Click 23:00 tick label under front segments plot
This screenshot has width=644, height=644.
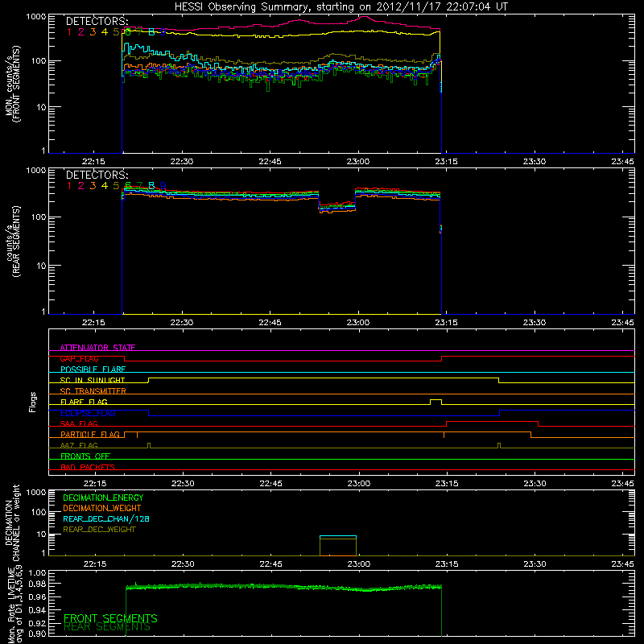click(x=358, y=162)
